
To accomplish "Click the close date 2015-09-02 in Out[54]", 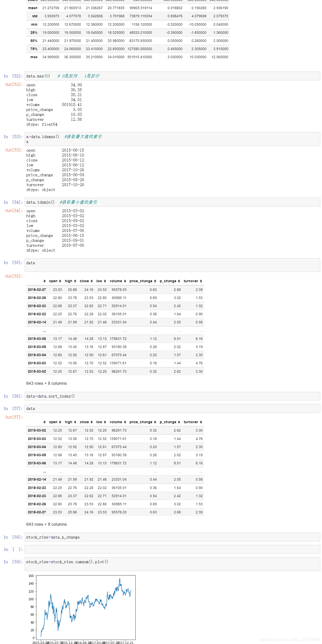I will coord(73,221).
